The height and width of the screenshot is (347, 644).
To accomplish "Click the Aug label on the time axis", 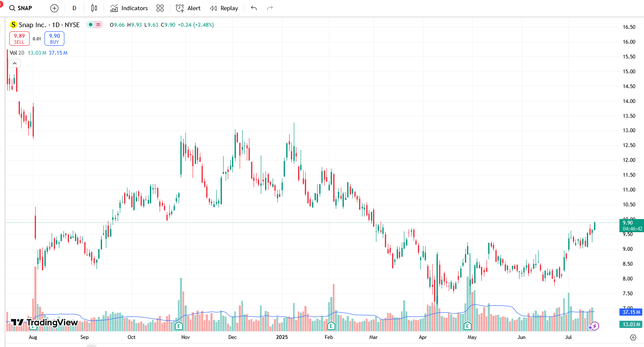I will point(33,337).
